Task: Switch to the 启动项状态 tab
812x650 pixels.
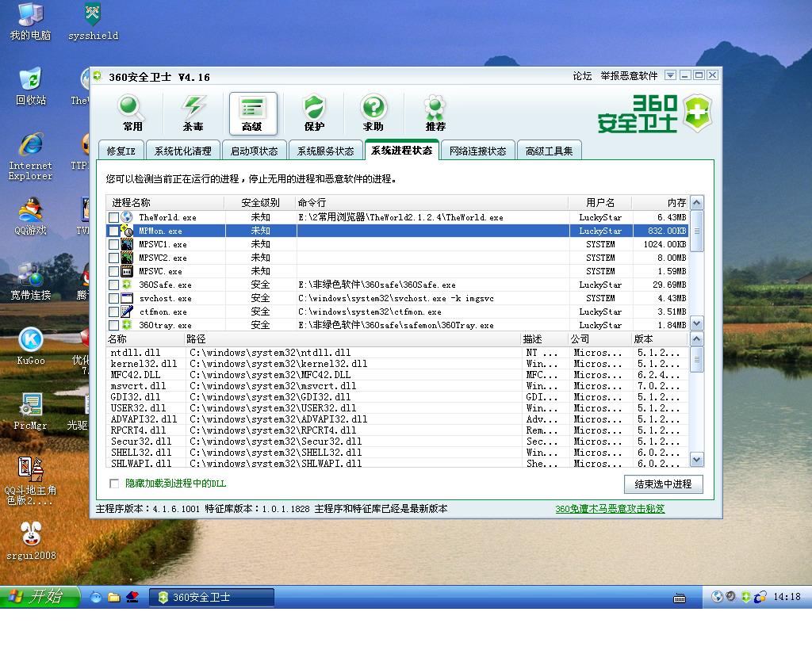Action: pos(255,151)
